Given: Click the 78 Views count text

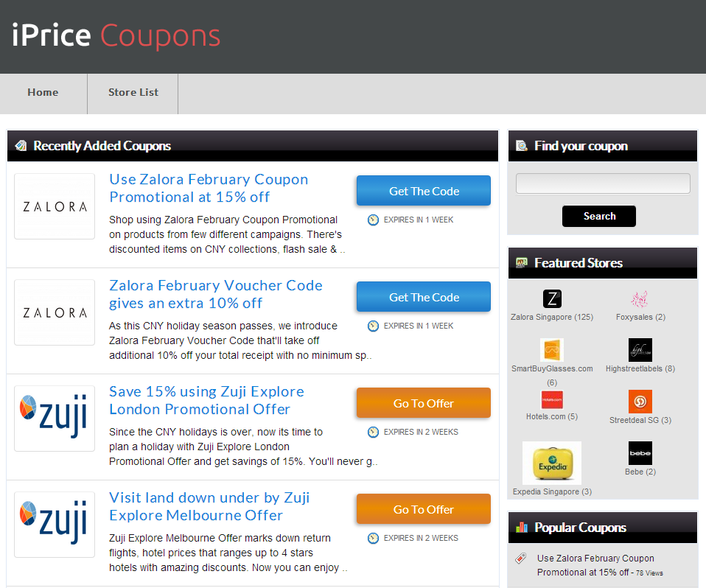Looking at the screenshot, I should (x=649, y=573).
